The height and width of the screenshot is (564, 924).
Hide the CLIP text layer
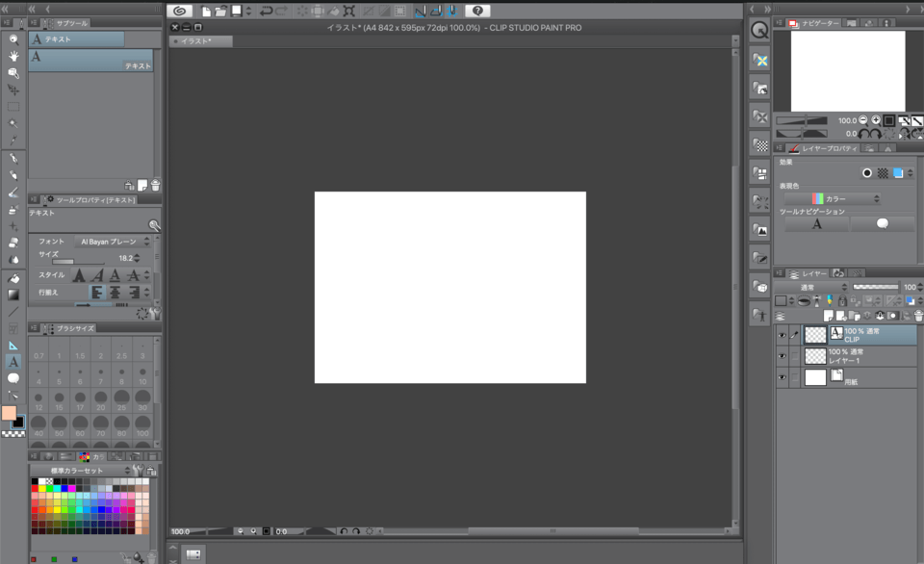782,334
